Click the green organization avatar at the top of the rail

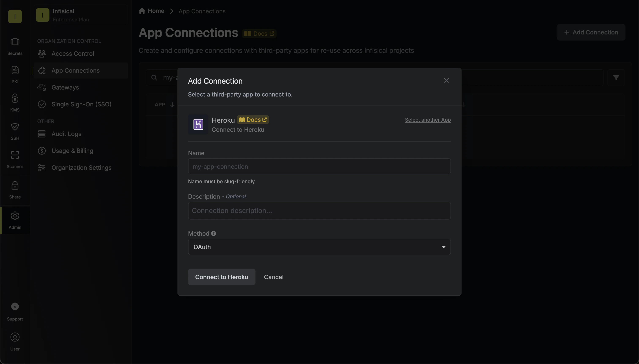pyautogui.click(x=15, y=16)
